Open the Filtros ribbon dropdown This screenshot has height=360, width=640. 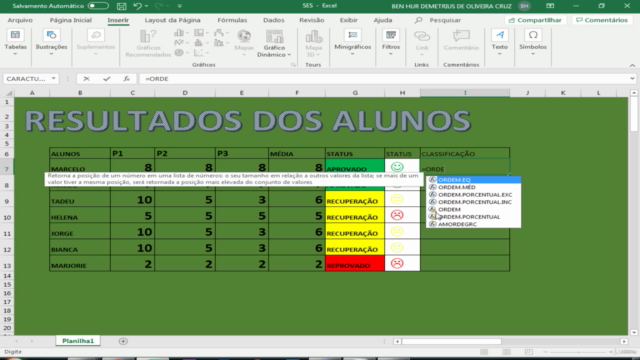pyautogui.click(x=391, y=43)
